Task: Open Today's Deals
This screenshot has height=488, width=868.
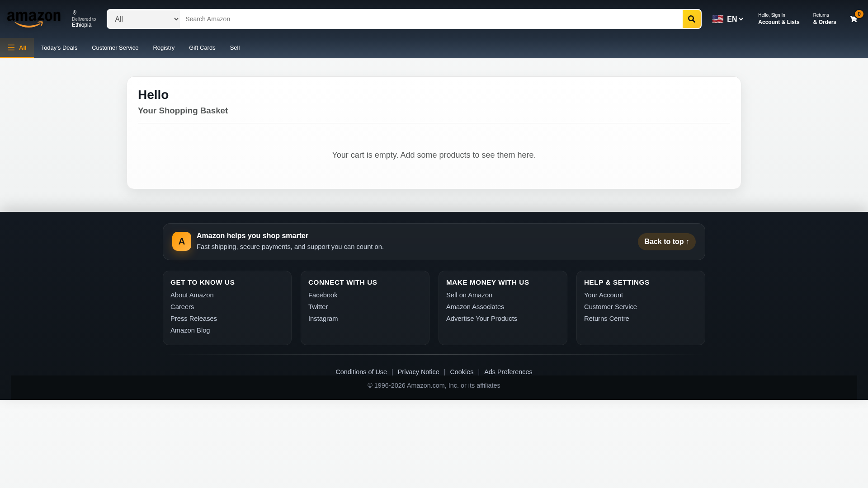Action: click(x=59, y=47)
